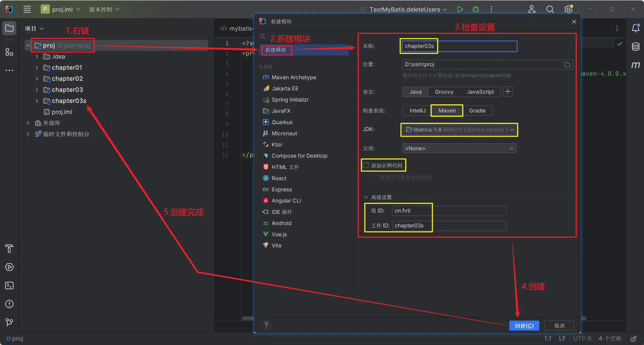Expand the chapter03s folder
This screenshot has height=345, width=644.
(37, 101)
